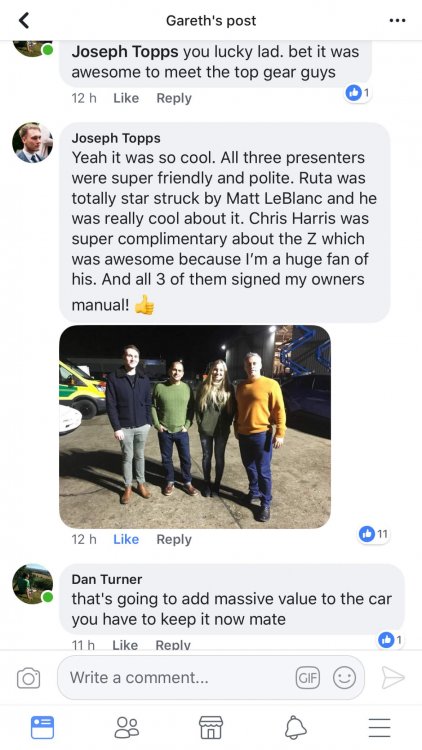The width and height of the screenshot is (422, 750).
Task: Open the GIF picker
Action: [x=307, y=678]
